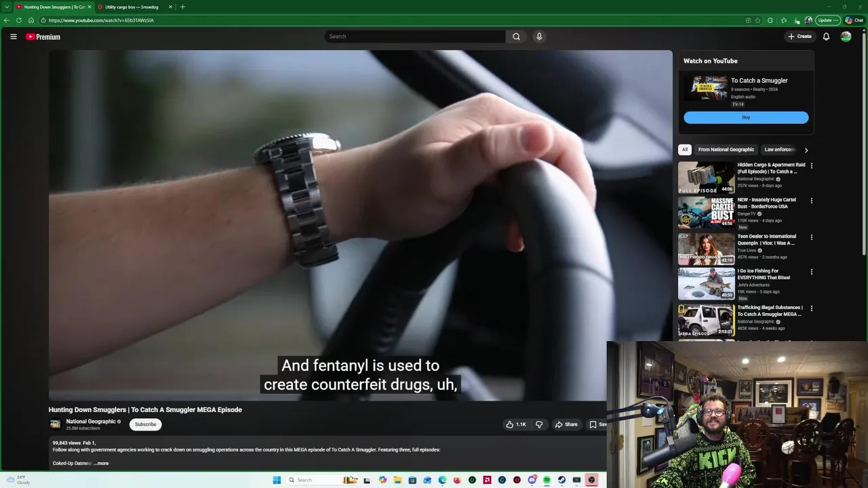Image resolution: width=868 pixels, height=488 pixels.
Task: Expand the description with ...more
Action: point(101,464)
